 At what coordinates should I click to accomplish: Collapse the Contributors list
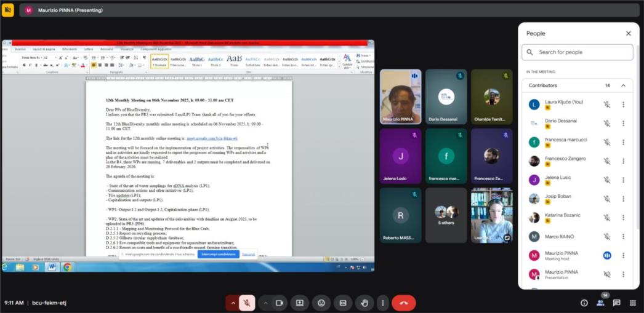coord(623,85)
